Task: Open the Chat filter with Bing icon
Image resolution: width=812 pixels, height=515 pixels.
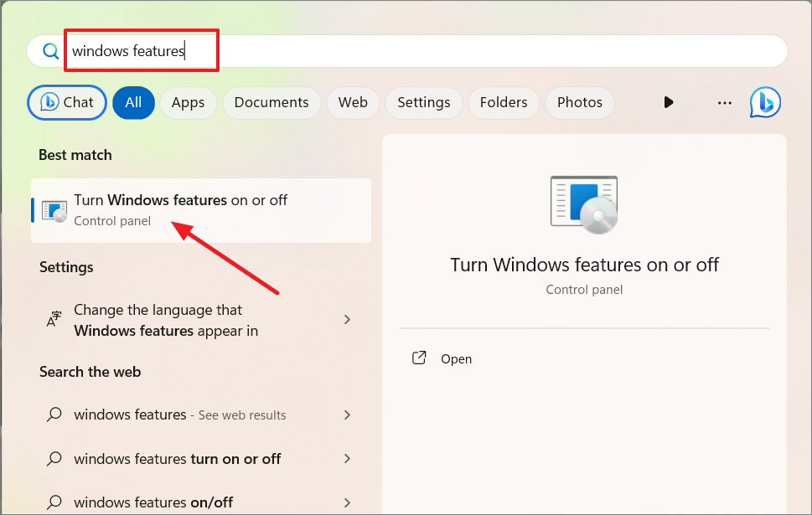Action: point(67,102)
